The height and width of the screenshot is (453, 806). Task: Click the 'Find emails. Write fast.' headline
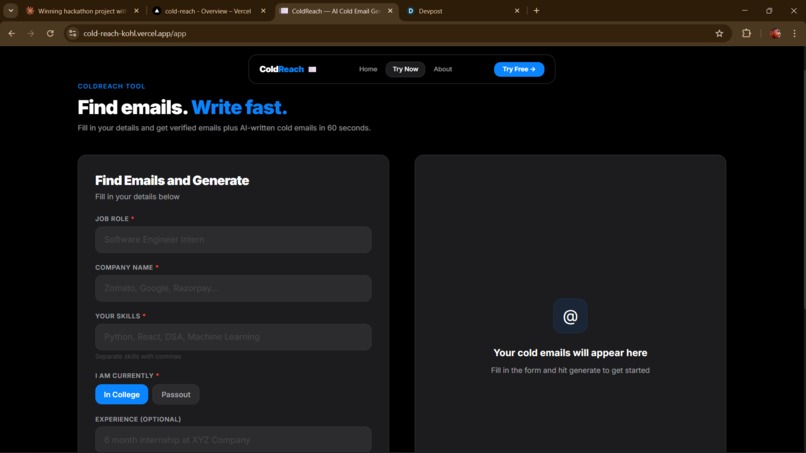182,107
